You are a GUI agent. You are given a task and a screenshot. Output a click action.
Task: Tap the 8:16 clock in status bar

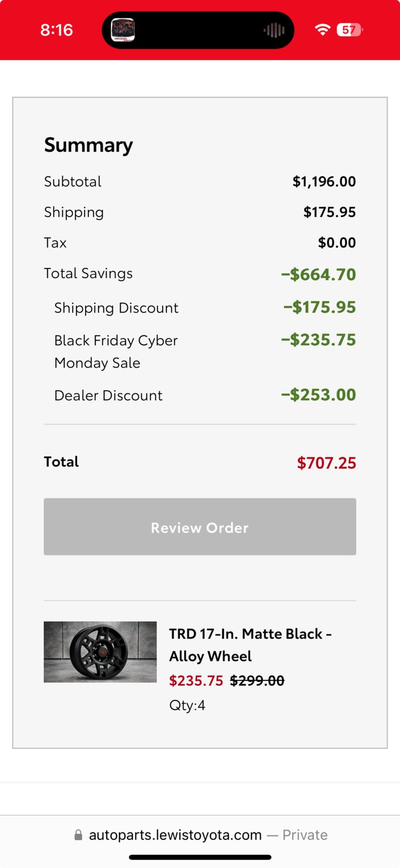[56, 30]
